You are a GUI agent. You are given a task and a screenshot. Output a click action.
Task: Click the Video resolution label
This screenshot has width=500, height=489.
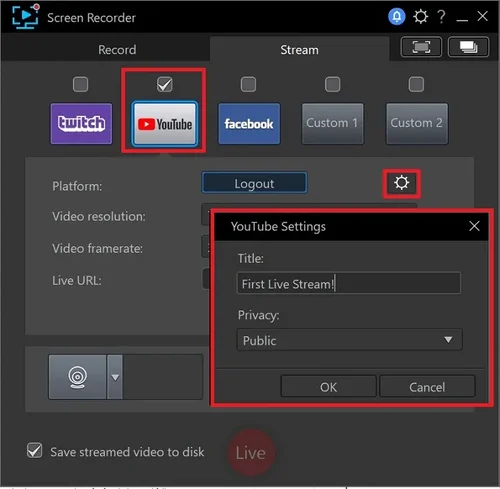point(99,217)
